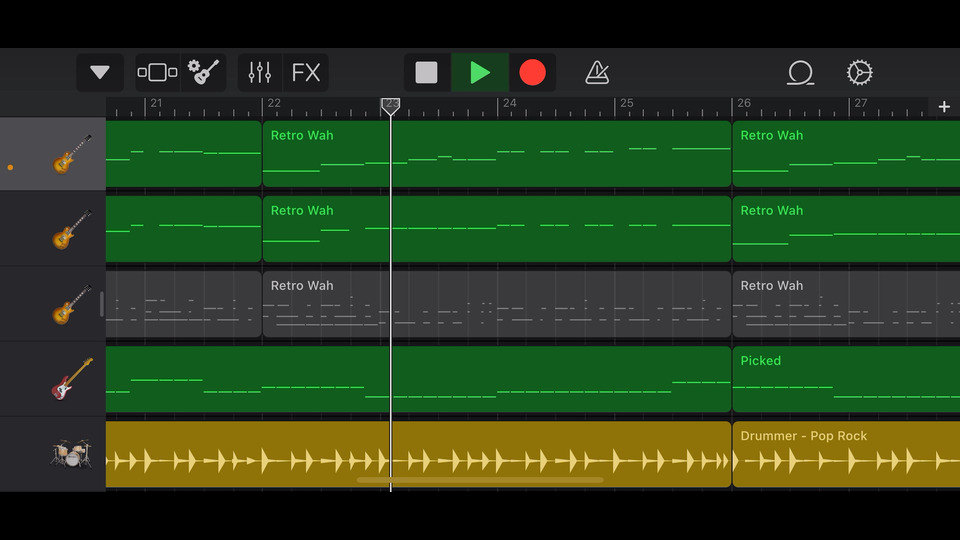Jump to bar 22 on the ruler
This screenshot has height=540, width=960.
(x=274, y=103)
